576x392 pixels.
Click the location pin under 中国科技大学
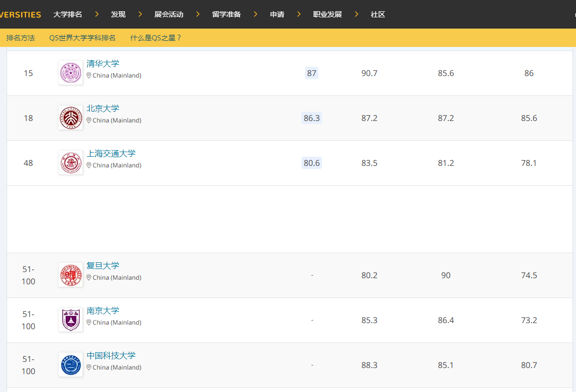click(89, 367)
